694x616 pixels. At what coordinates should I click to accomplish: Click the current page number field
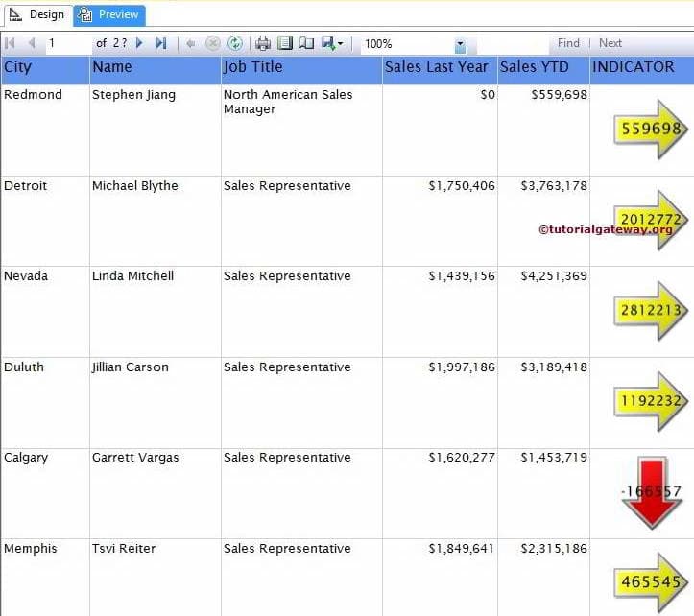coord(68,43)
